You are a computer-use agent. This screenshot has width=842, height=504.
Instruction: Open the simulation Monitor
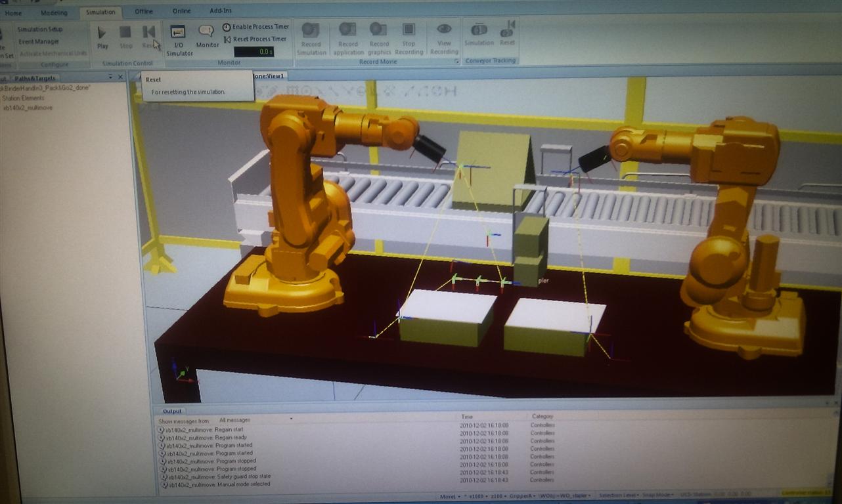tap(207, 37)
